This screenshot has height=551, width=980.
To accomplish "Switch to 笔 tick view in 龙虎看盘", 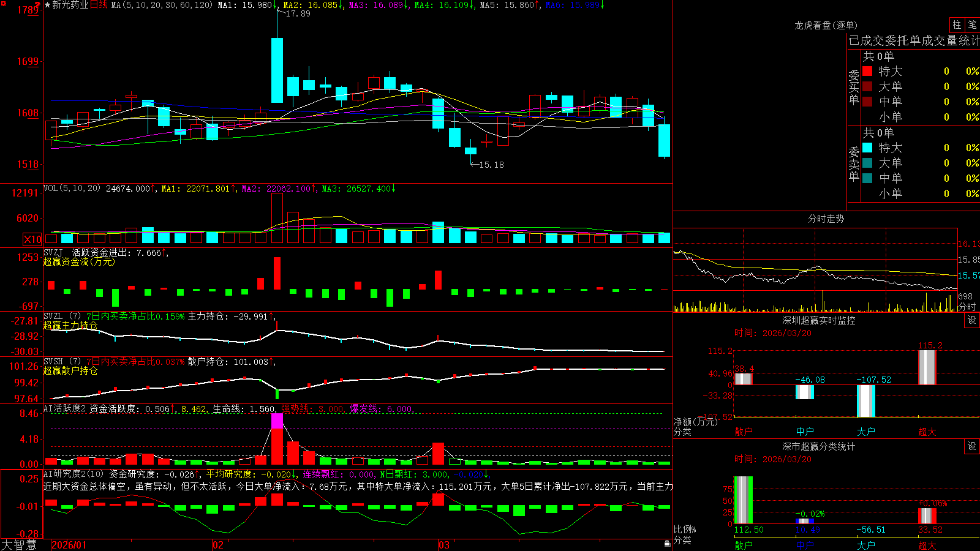I will point(973,24).
